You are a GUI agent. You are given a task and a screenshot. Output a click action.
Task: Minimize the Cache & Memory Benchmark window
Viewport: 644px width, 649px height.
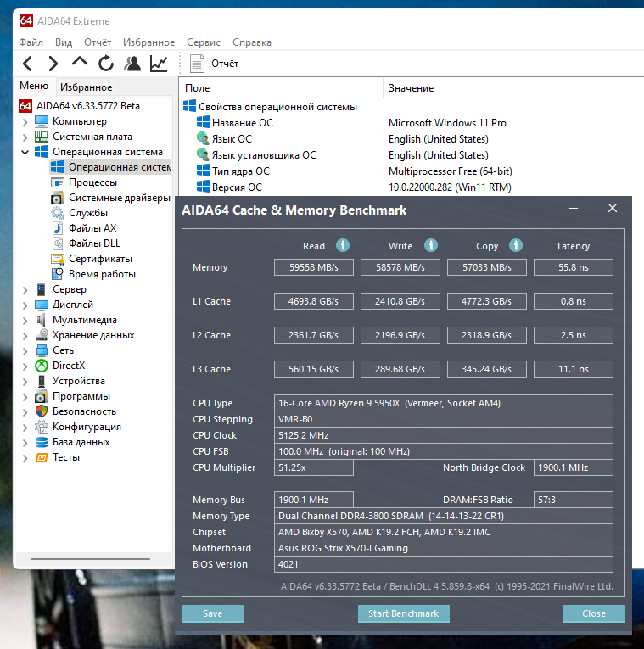574,208
